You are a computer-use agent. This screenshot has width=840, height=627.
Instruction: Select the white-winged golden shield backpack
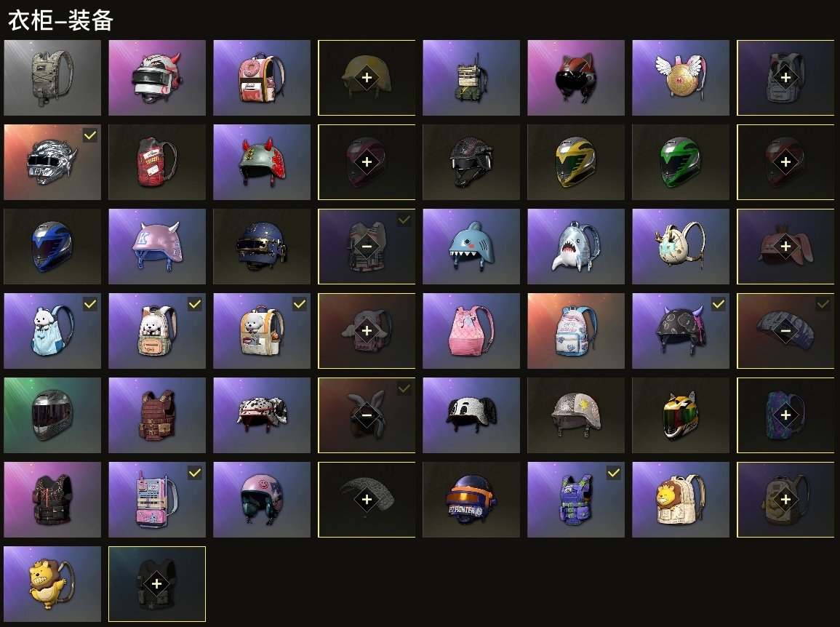680,78
